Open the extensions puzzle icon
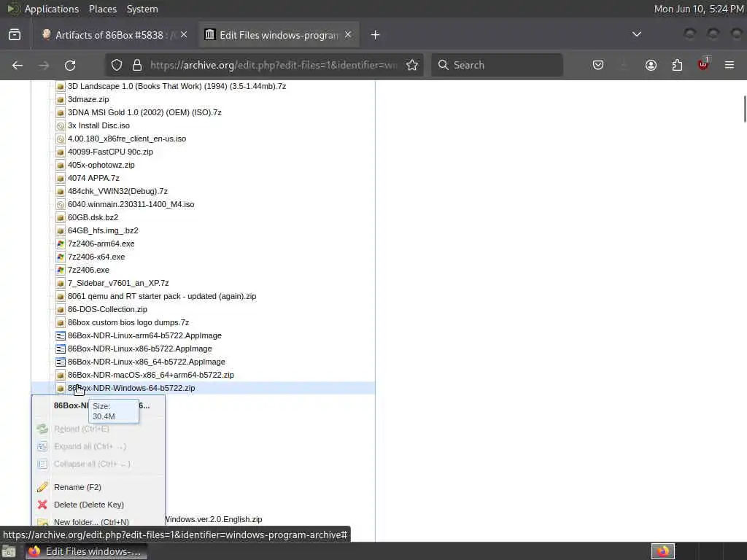 click(677, 65)
